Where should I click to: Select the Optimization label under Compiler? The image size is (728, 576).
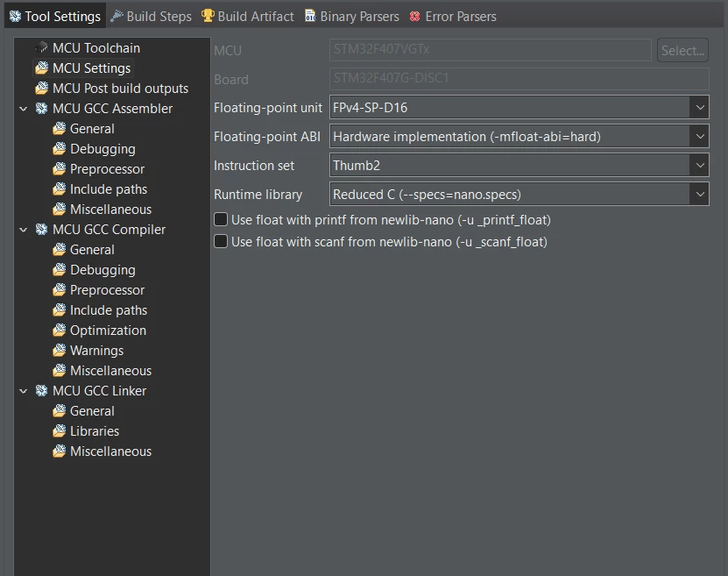[108, 331]
